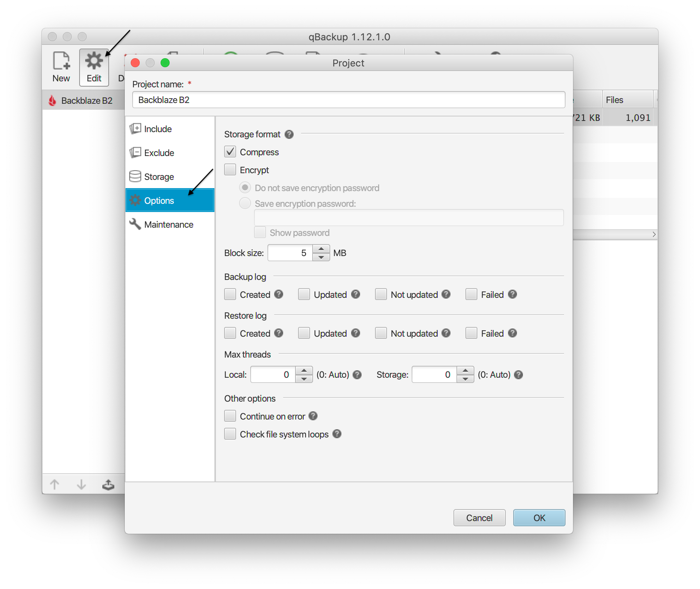The height and width of the screenshot is (589, 700).
Task: Open help for Continue on error
Action: 313,416
